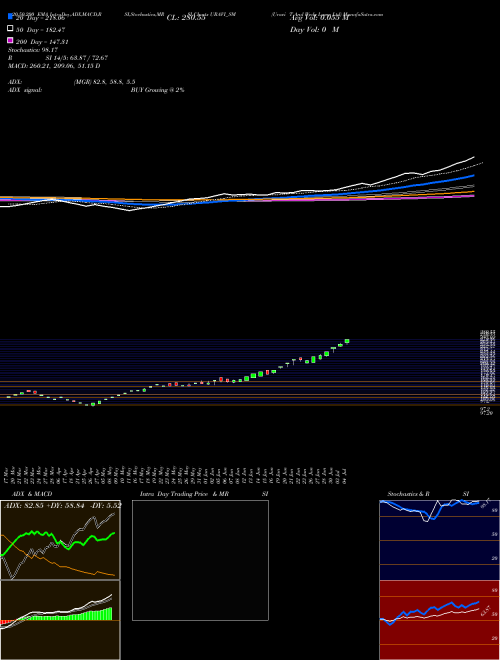Screen dimensions: 500x660
Task: Click the 'Avg Vol' reading at top
Action: click(x=319, y=18)
